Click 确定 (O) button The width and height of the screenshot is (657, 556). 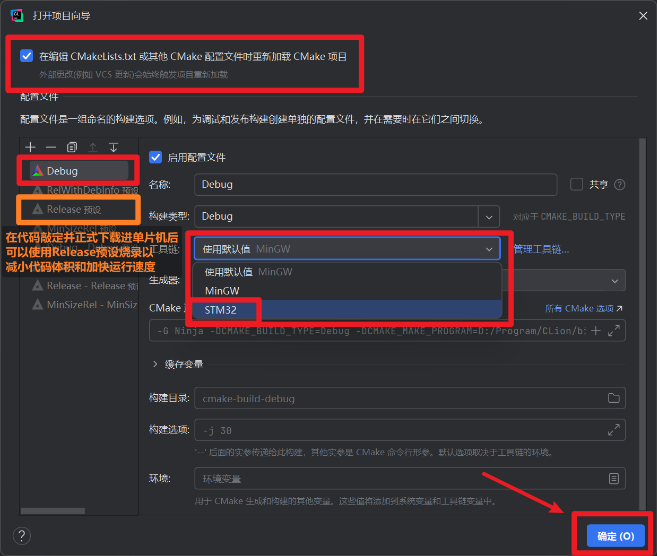(x=615, y=535)
